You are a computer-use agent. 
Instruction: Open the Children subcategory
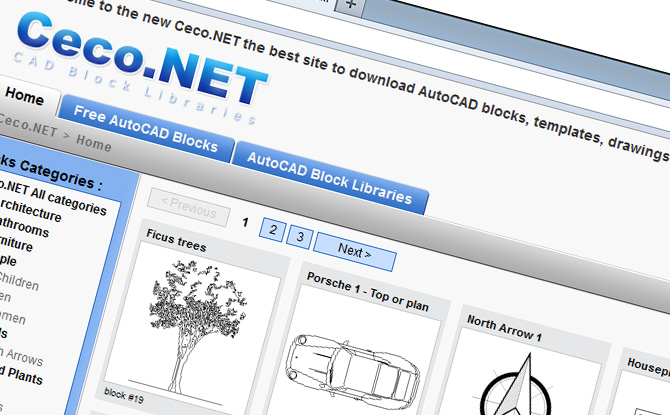(18, 280)
